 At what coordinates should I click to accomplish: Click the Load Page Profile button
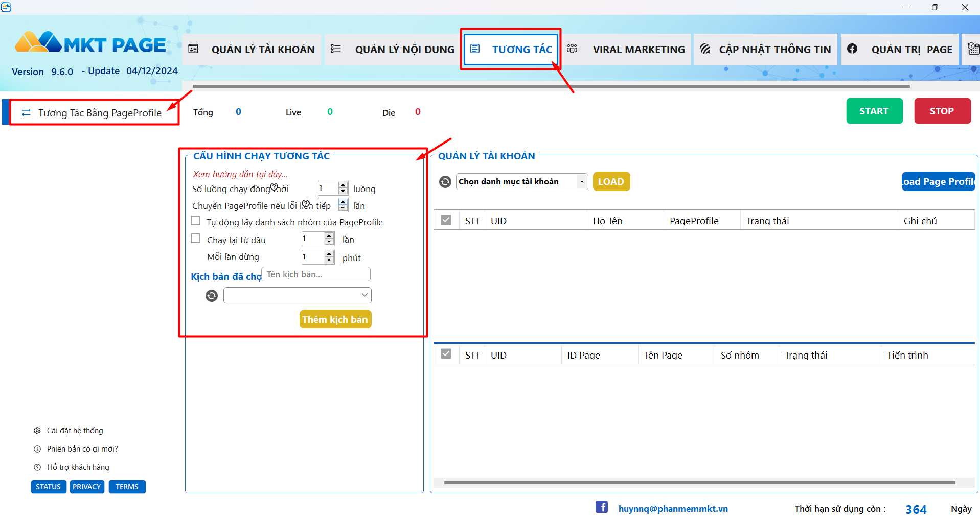[x=939, y=182]
